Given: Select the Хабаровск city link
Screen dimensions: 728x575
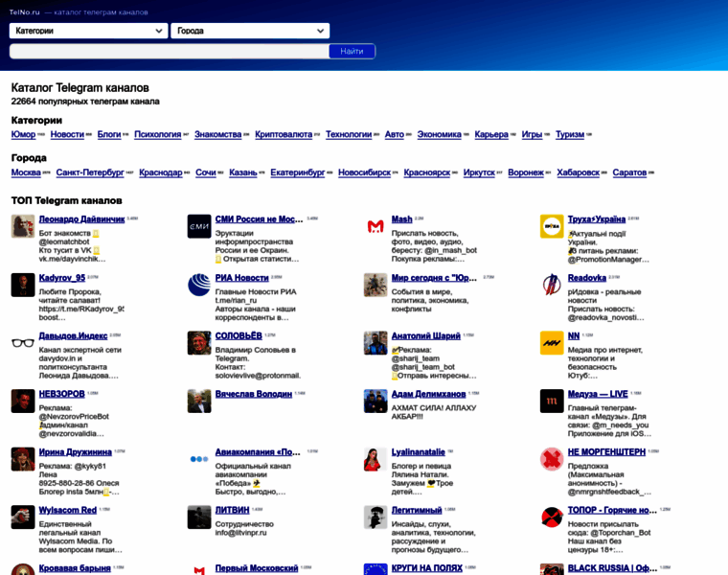Looking at the screenshot, I should pyautogui.click(x=579, y=172).
